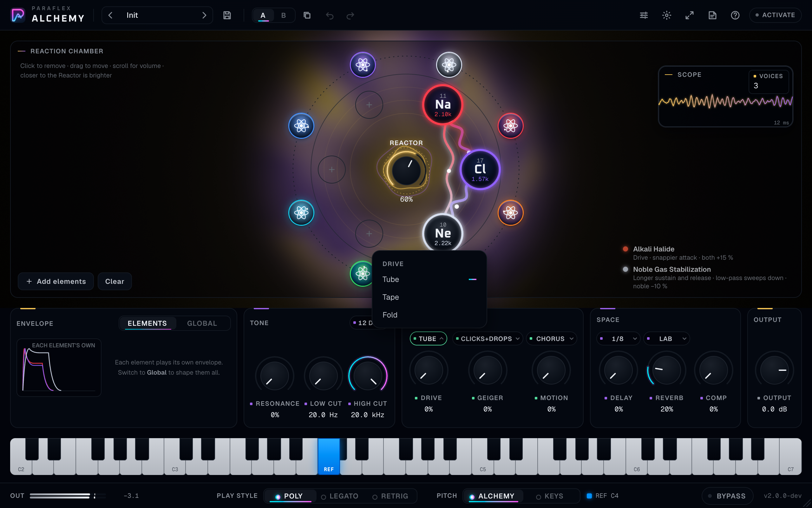
Task: Open the CHORUS motion dropdown
Action: click(x=551, y=339)
